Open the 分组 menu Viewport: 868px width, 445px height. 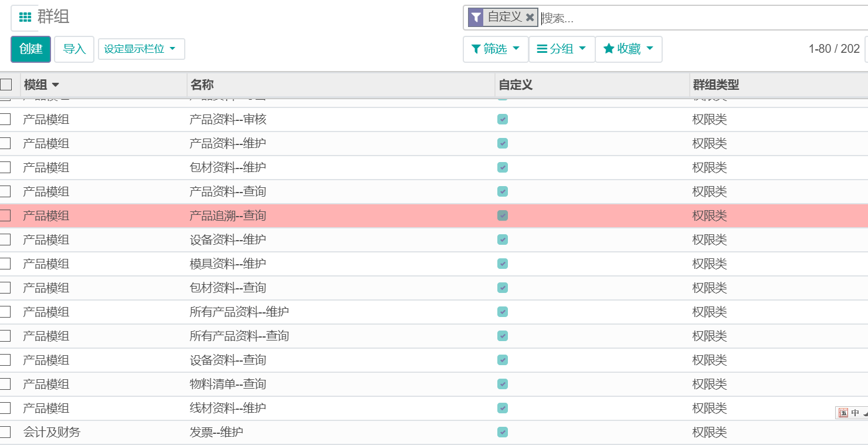click(x=562, y=49)
